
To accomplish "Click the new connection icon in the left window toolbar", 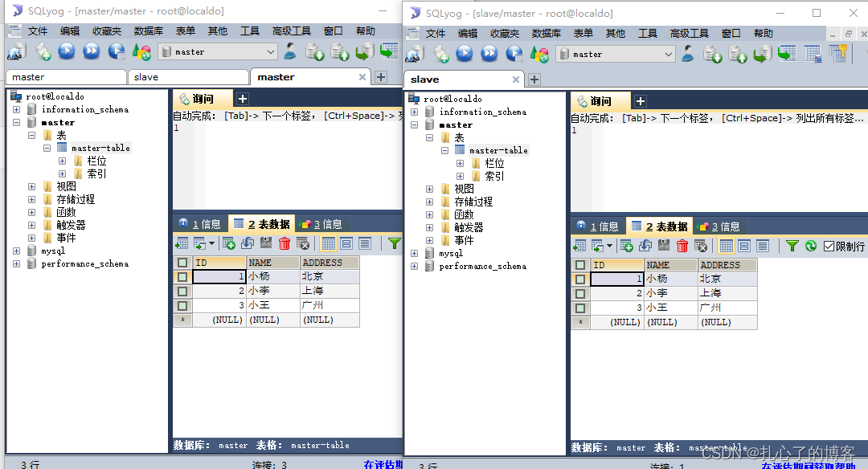I will coord(16,51).
